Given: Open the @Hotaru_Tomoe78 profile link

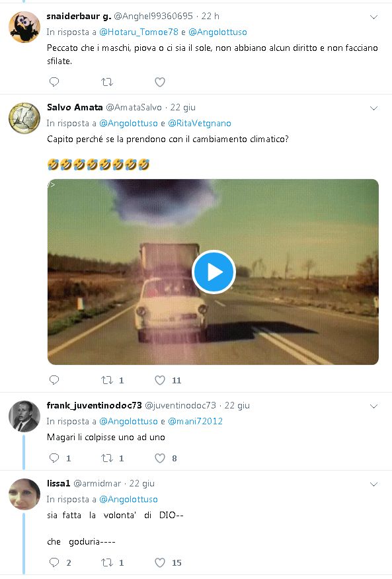Looking at the screenshot, I should click(x=139, y=32).
